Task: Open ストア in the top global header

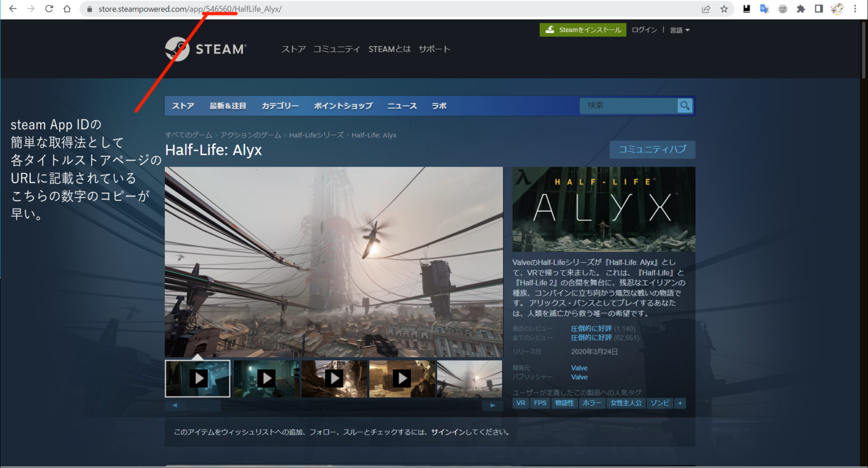Action: click(293, 49)
